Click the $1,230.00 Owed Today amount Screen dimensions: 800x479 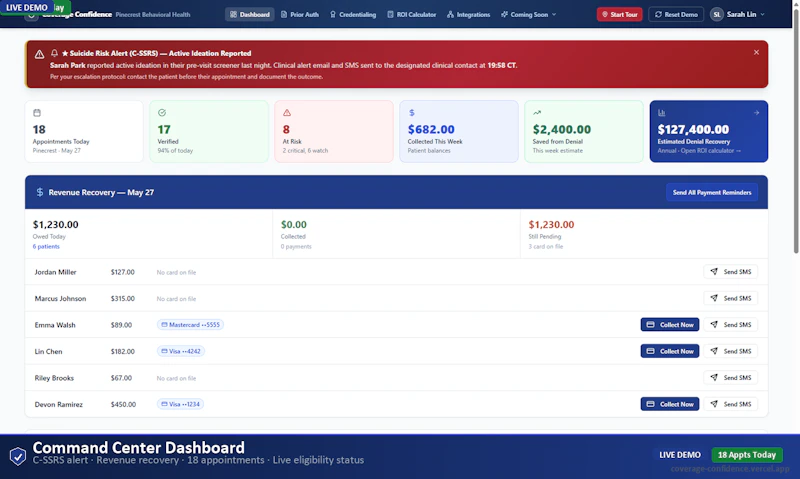56,225
